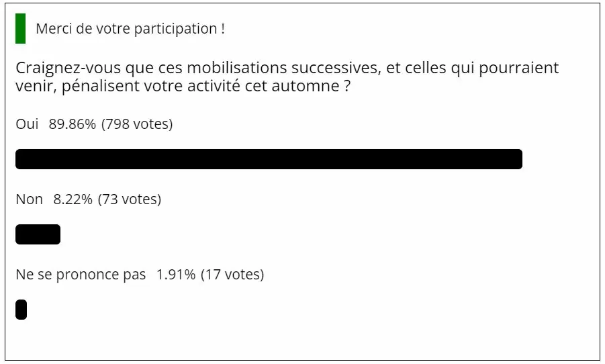Click the '(798 votes)' count

click(x=137, y=124)
